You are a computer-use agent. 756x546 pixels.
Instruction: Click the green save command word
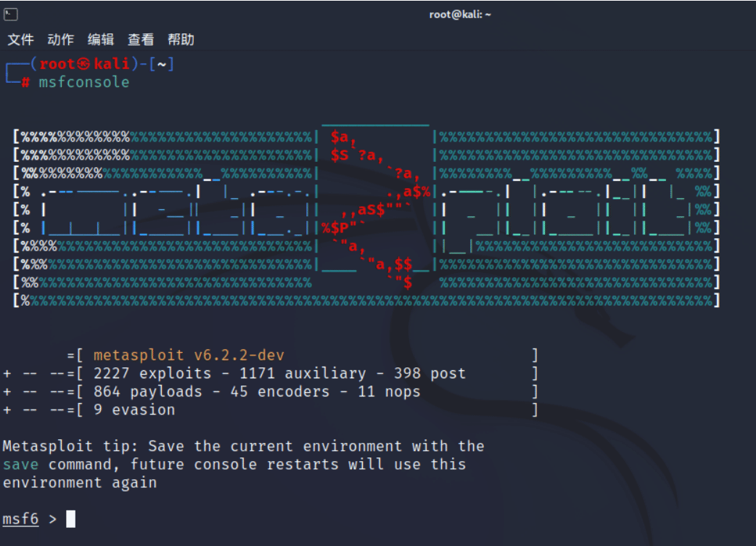(21, 465)
